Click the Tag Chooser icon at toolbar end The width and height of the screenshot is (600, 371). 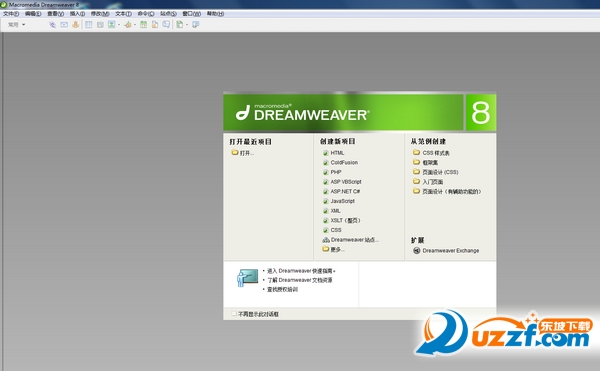click(196, 24)
